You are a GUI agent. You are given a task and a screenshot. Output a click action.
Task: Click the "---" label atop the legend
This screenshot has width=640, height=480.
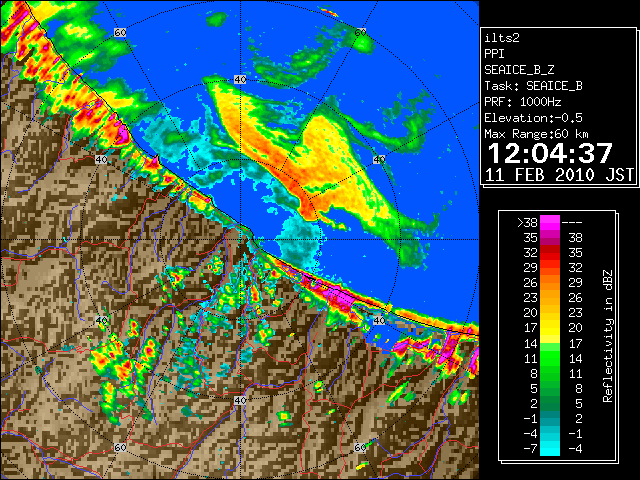pyautogui.click(x=572, y=222)
